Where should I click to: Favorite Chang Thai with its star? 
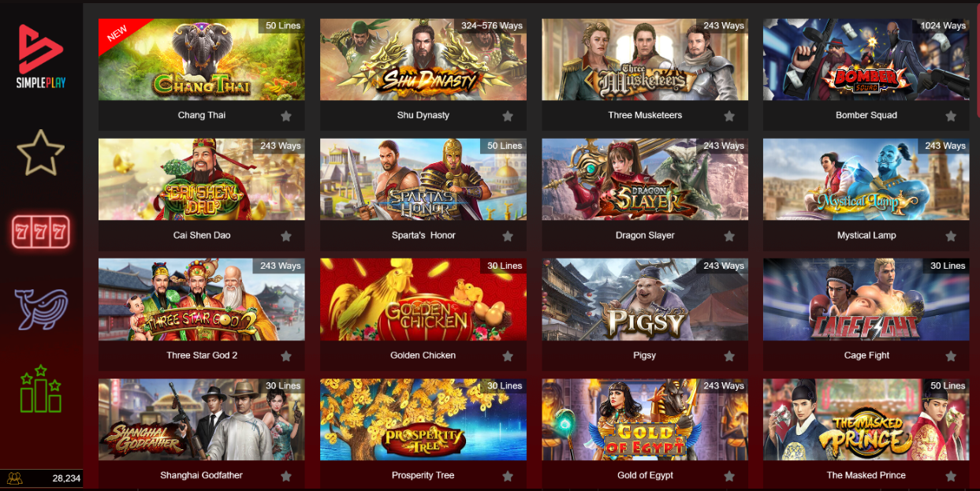[x=286, y=116]
